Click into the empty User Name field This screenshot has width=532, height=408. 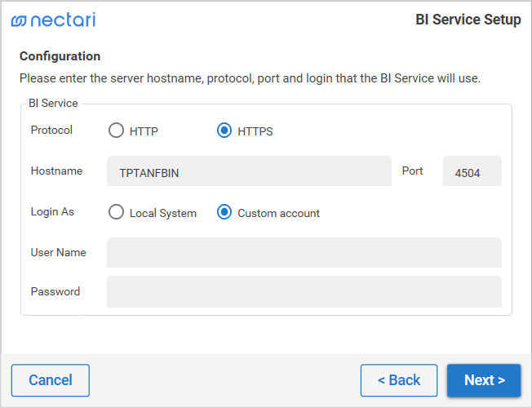304,252
